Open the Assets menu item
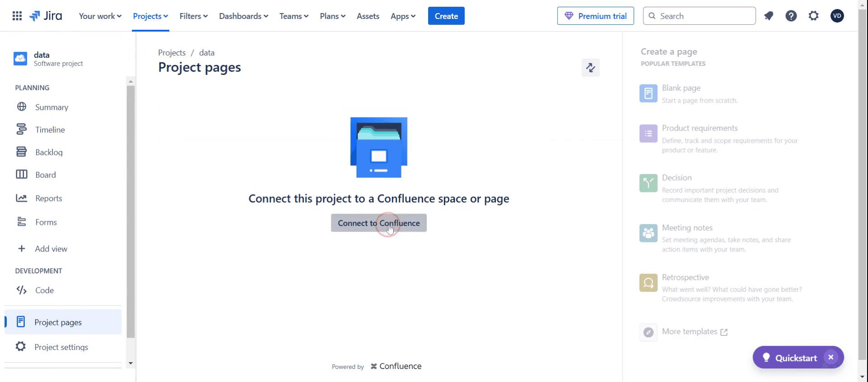Image resolution: width=868 pixels, height=382 pixels. tap(368, 16)
